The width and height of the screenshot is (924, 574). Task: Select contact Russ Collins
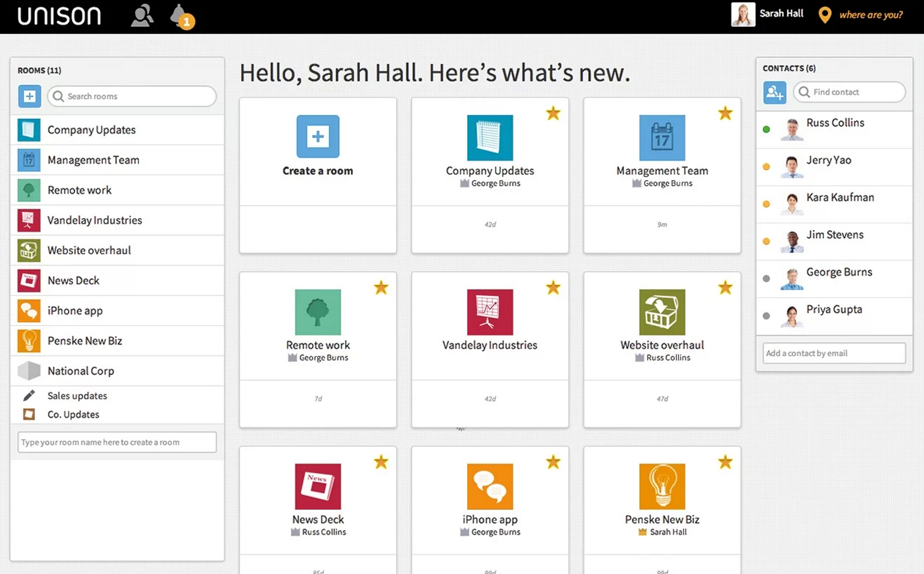[x=835, y=123]
